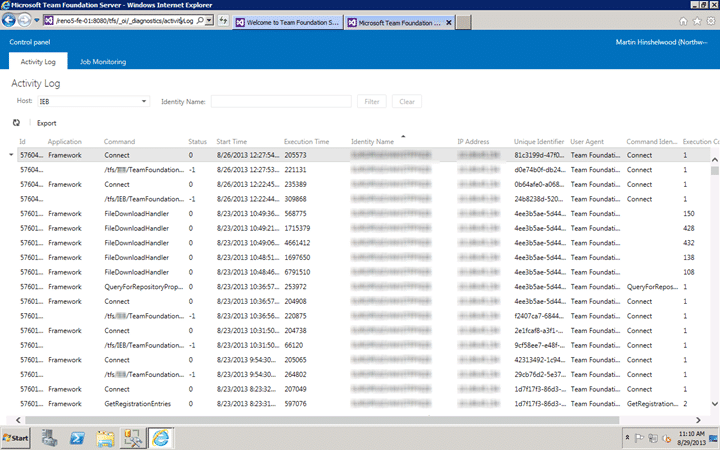The width and height of the screenshot is (720, 450).
Task: Open the recent pages dropdown arrow beside Forward
Action: [x=37, y=21]
